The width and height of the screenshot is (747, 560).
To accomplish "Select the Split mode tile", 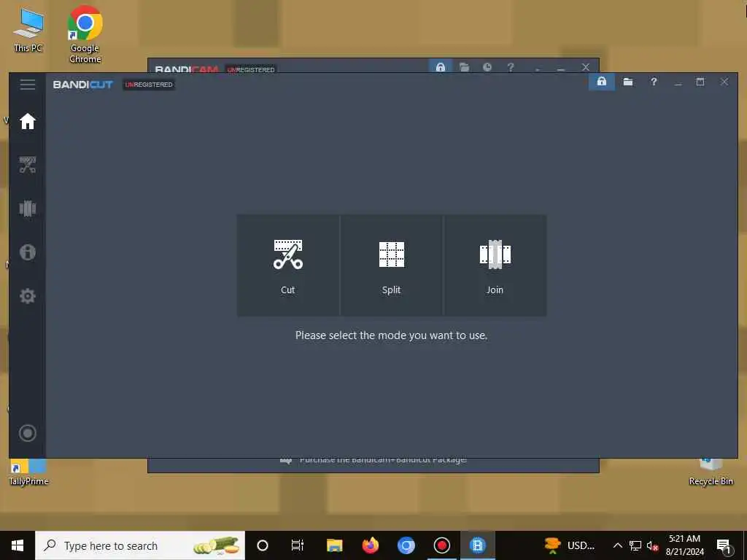I will [392, 265].
